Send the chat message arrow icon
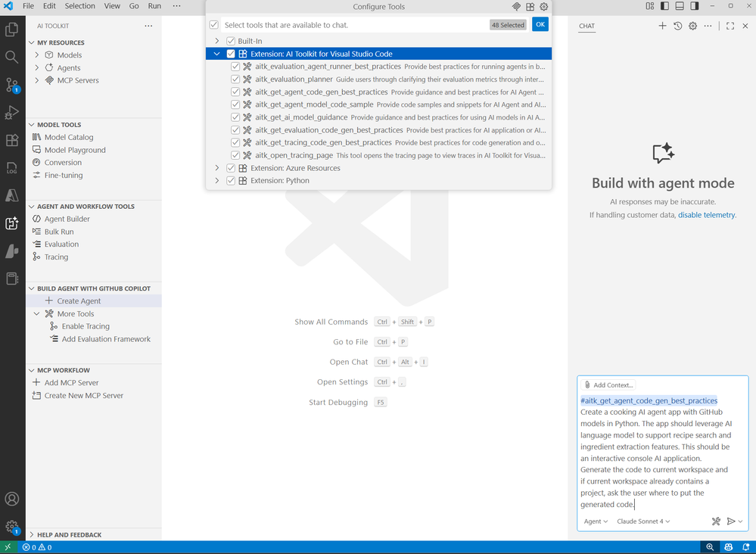 pos(731,521)
